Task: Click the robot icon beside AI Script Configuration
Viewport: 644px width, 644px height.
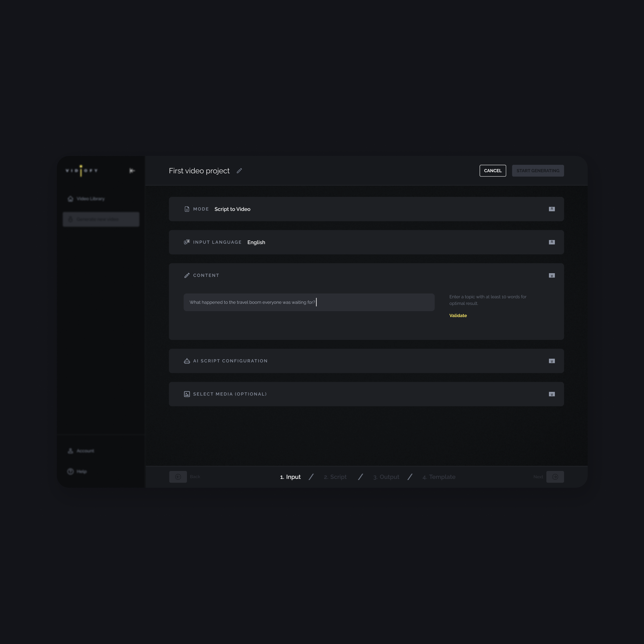Action: click(187, 361)
